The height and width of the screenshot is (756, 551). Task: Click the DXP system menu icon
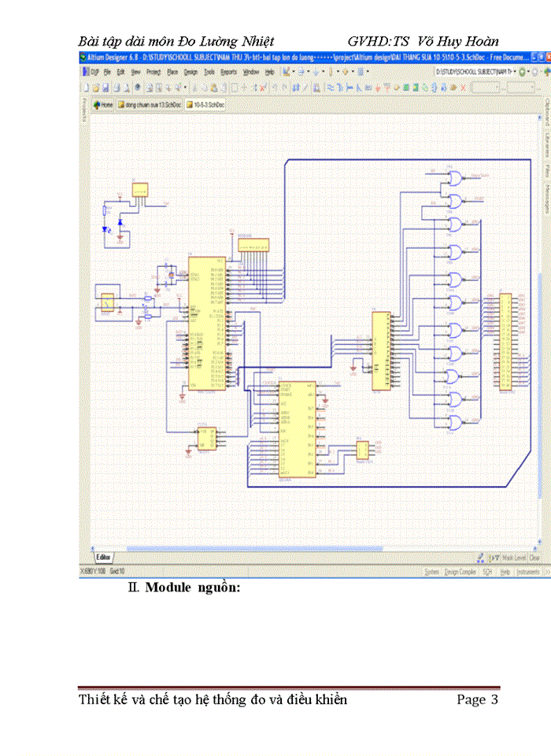point(89,72)
